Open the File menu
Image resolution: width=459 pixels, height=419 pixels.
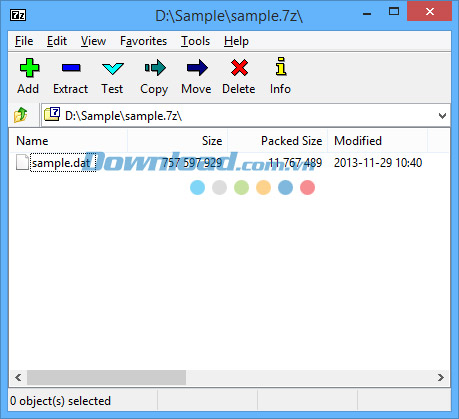pyautogui.click(x=24, y=41)
